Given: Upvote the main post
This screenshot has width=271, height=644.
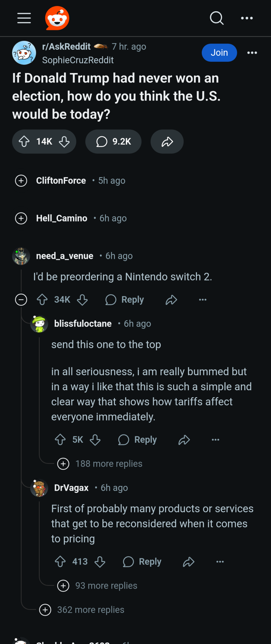Looking at the screenshot, I should (24, 141).
